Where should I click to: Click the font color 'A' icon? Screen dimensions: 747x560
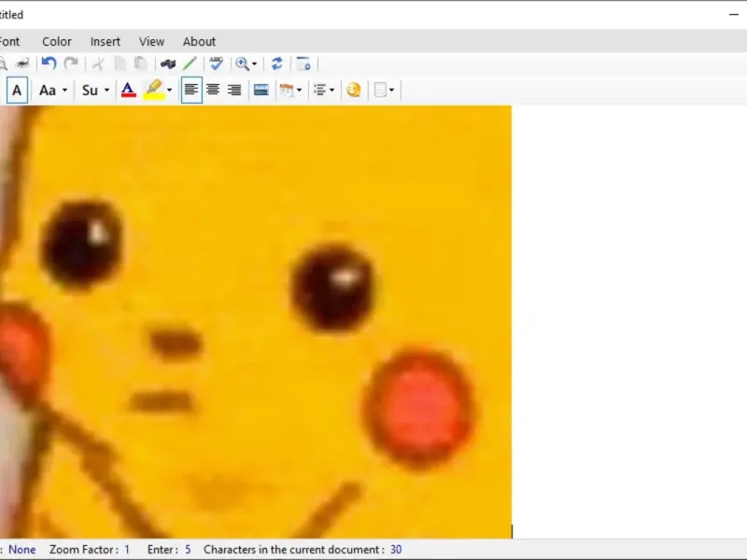[128, 91]
